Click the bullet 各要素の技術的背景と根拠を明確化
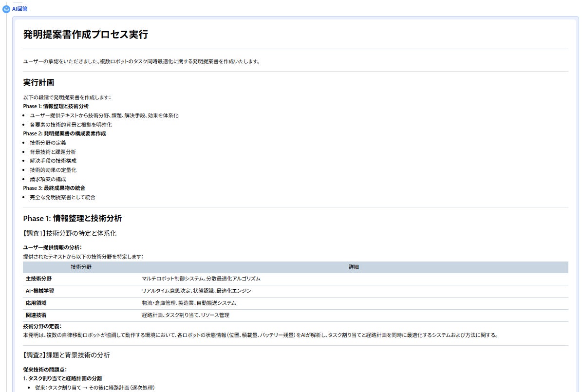This screenshot has height=392, width=582. tap(71, 125)
